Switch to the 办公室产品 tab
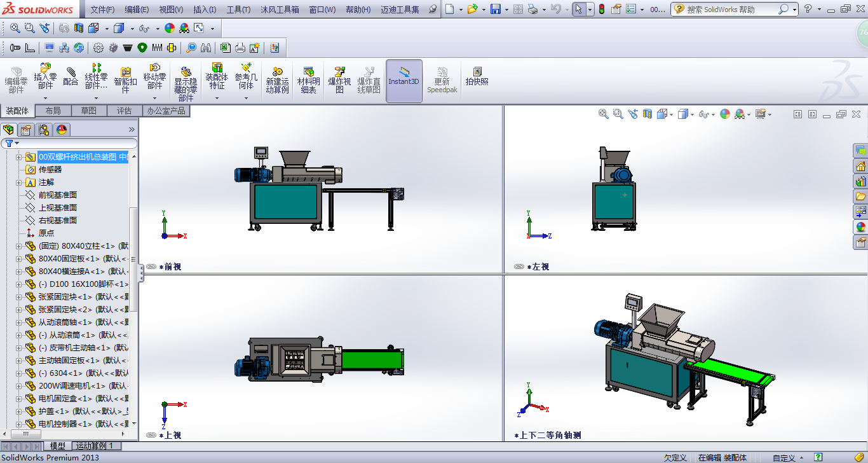Viewport: 868px width, 463px height. point(166,111)
